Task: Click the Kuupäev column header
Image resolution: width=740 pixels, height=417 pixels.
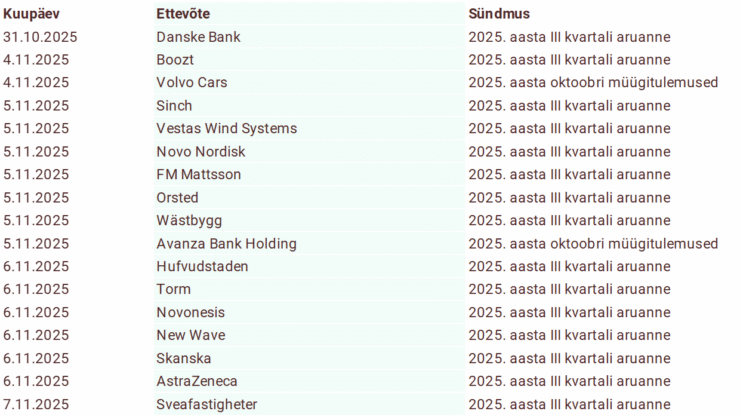Action: [33, 14]
